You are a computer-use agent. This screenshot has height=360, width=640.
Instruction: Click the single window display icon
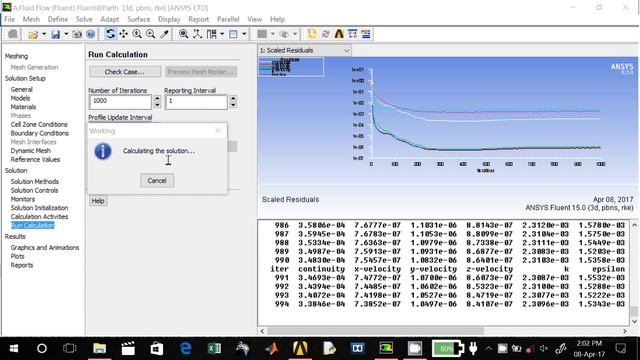(233, 34)
